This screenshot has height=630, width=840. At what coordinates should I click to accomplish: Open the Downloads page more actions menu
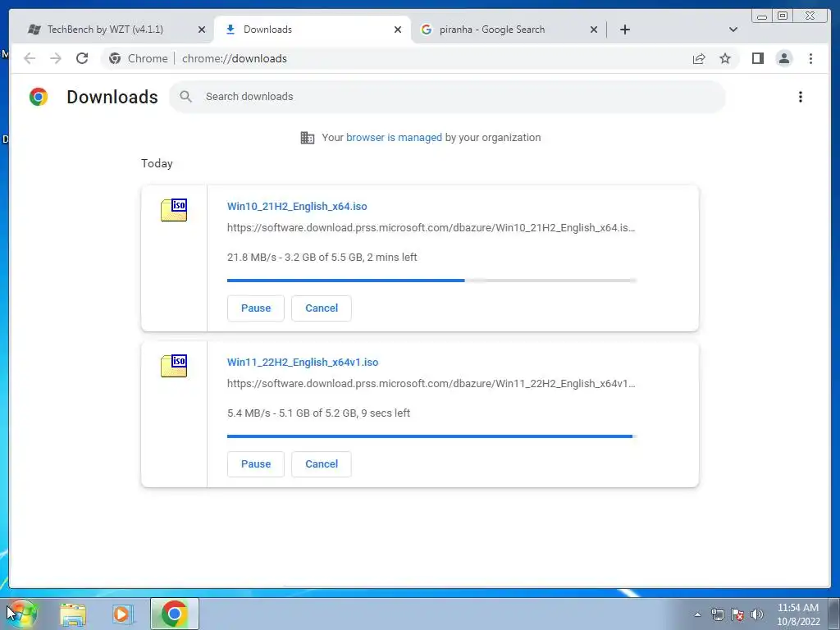coord(801,97)
